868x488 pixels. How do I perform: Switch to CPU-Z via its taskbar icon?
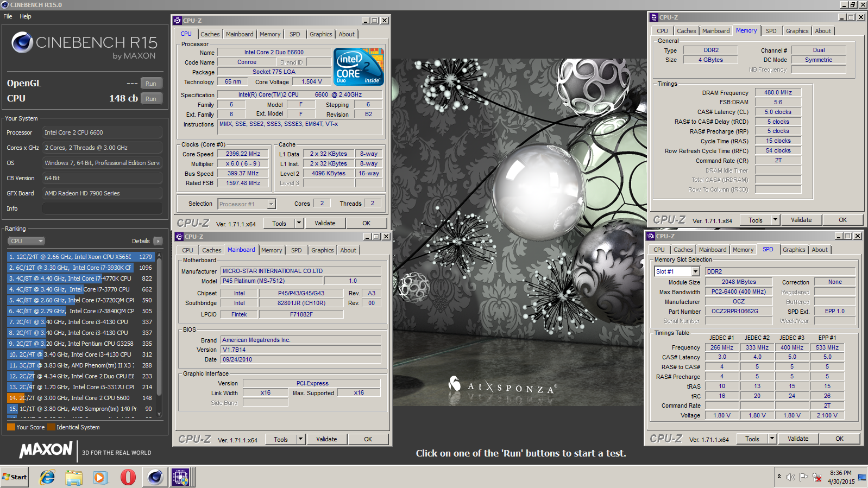180,477
